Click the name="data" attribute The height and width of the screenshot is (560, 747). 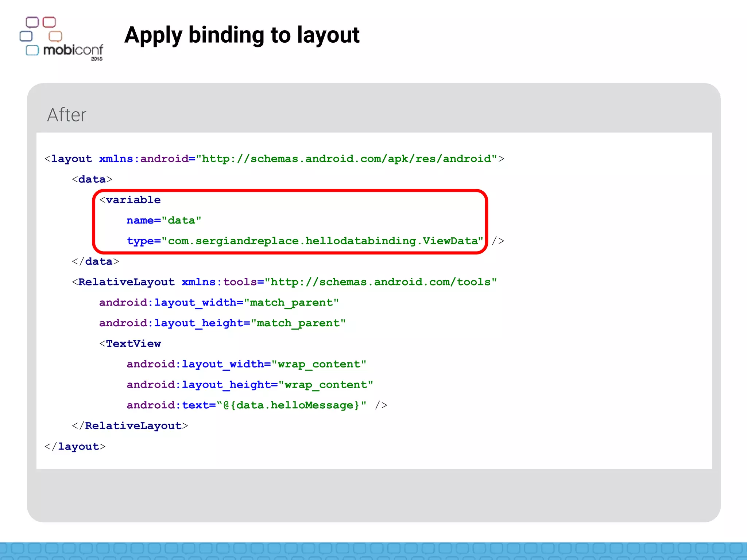pyautogui.click(x=164, y=221)
